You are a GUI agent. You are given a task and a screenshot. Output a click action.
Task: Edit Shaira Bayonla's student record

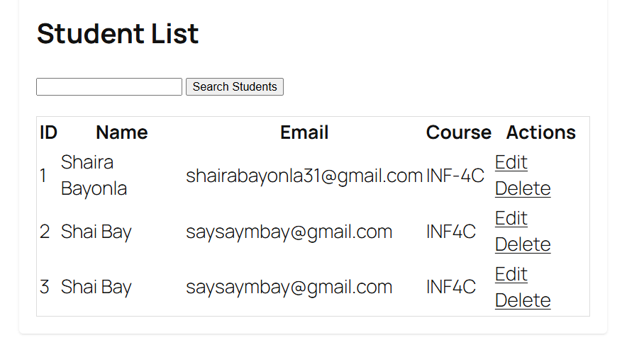click(511, 162)
